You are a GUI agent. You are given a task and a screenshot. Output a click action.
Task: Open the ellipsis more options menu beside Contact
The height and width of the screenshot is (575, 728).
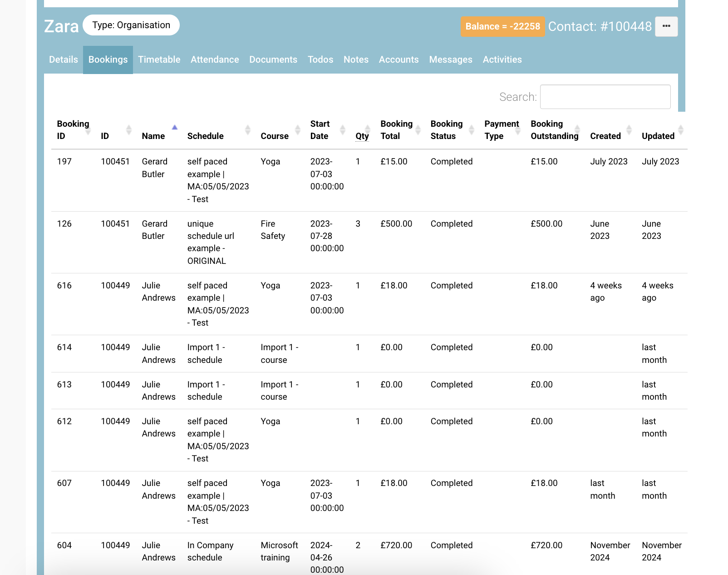click(x=666, y=26)
